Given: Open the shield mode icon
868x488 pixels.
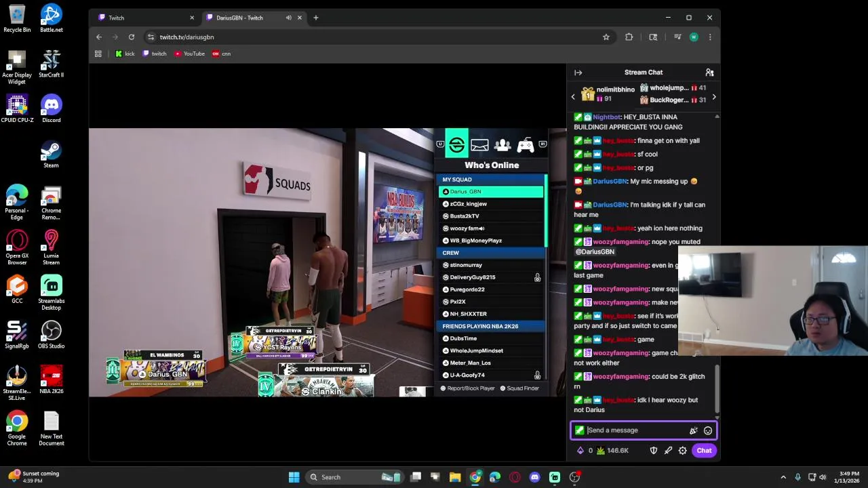Looking at the screenshot, I should coord(654,450).
